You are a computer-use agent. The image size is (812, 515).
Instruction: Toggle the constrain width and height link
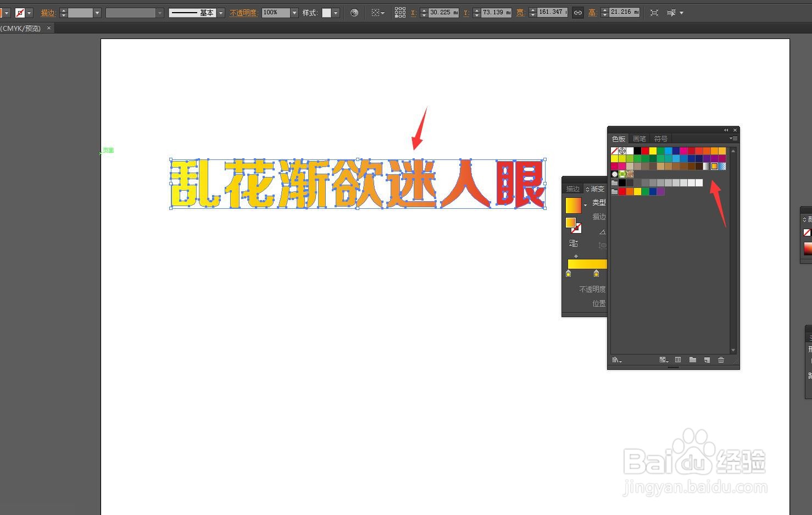577,13
